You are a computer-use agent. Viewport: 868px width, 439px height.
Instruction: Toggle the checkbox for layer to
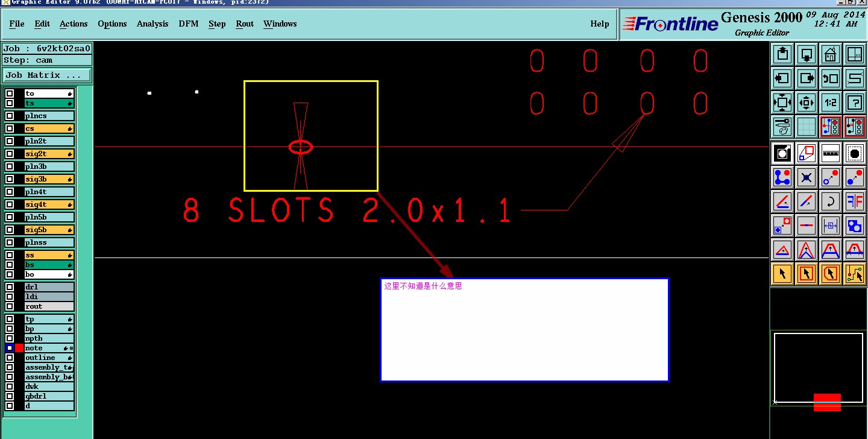[x=10, y=93]
